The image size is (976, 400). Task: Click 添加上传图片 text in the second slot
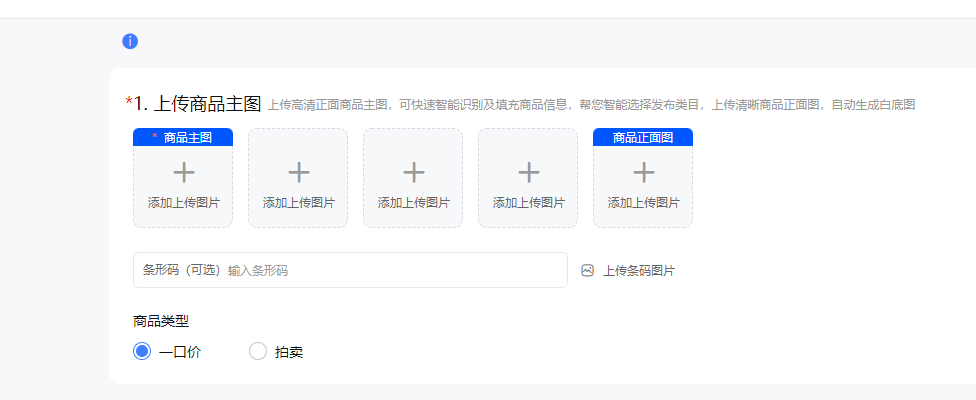298,203
